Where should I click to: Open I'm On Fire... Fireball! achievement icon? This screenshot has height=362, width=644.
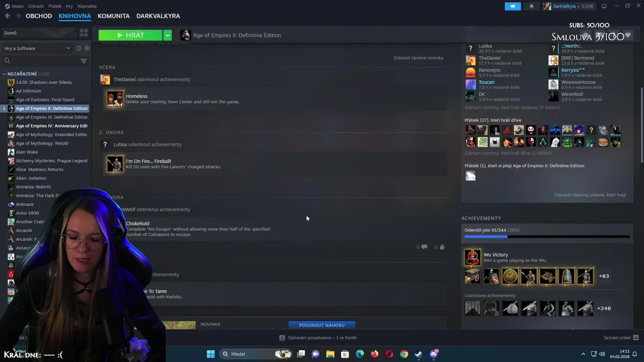coord(115,164)
